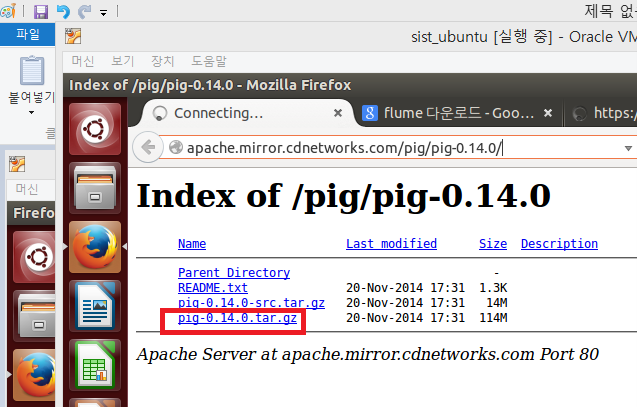Click the Redo arrow icon

(84, 12)
